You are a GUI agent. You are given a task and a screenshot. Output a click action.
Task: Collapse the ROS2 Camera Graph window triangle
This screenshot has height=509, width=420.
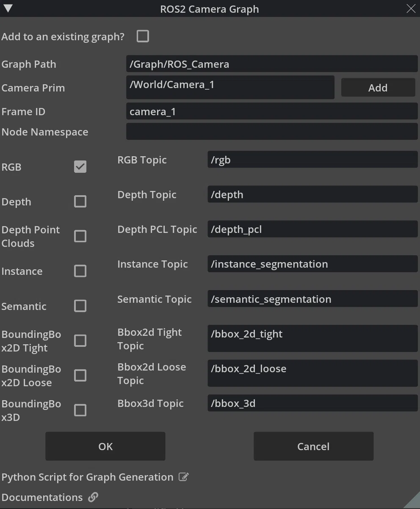(8, 8)
